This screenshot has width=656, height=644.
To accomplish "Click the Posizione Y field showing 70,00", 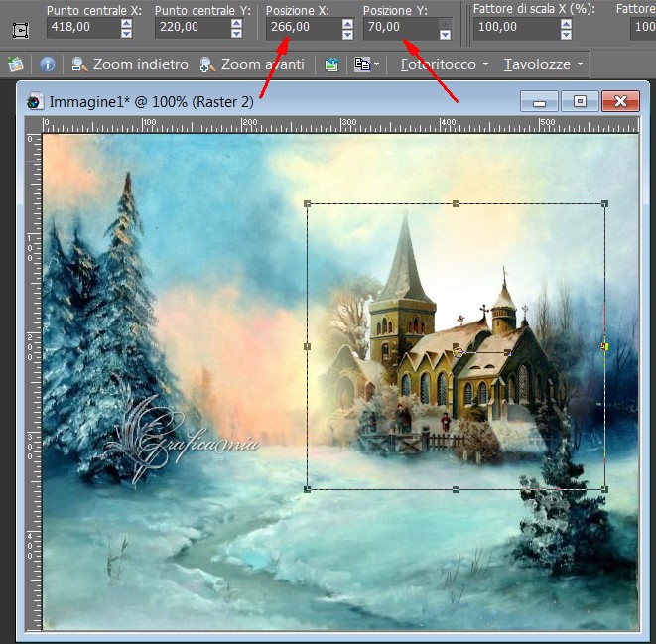I will [401, 28].
